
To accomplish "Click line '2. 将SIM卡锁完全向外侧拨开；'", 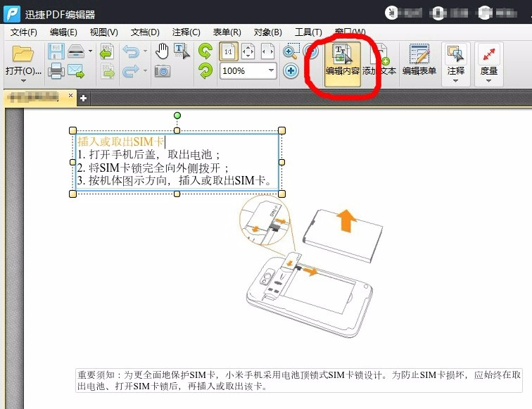I will [x=153, y=168].
